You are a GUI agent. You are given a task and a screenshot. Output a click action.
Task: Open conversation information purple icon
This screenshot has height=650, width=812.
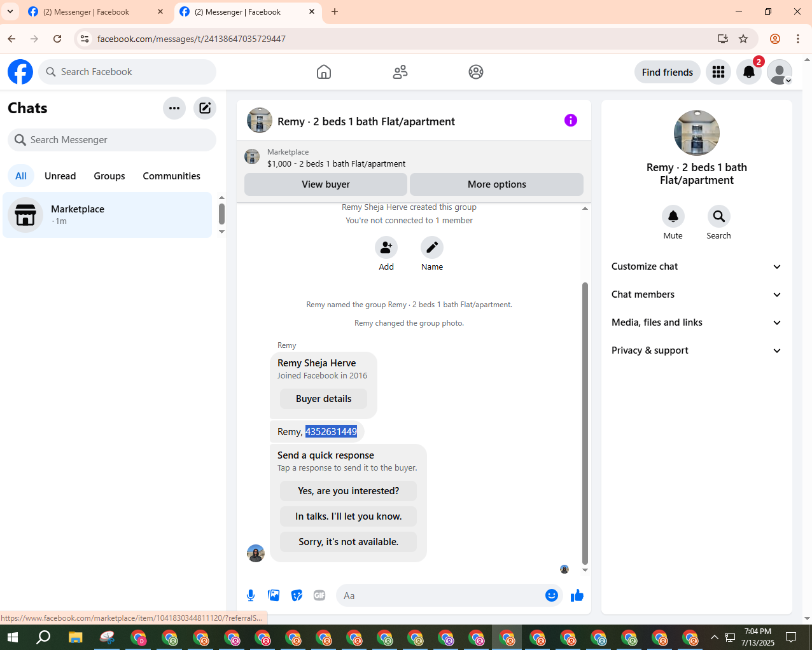tap(571, 120)
